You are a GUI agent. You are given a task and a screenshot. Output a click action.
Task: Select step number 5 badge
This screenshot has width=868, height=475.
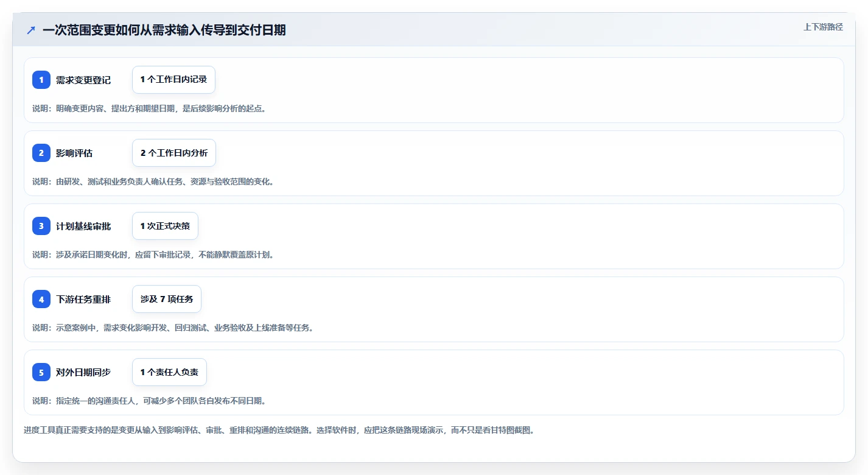(41, 372)
